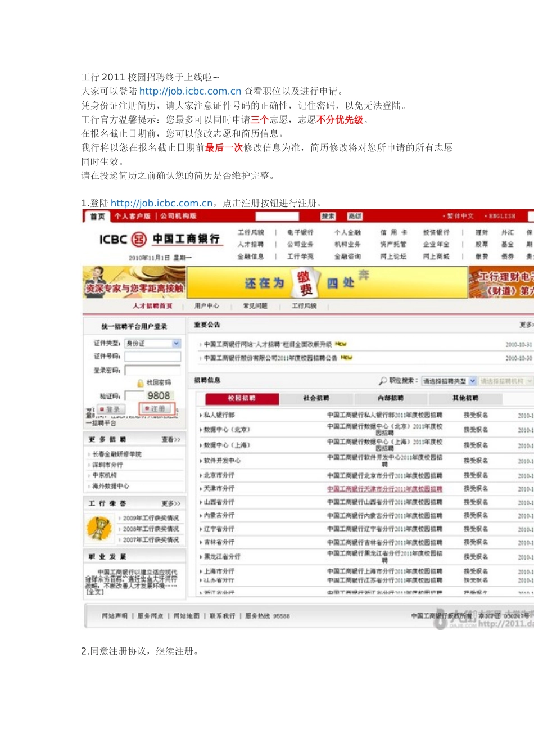Open the 长春金融研修学院 link

pos(117,454)
